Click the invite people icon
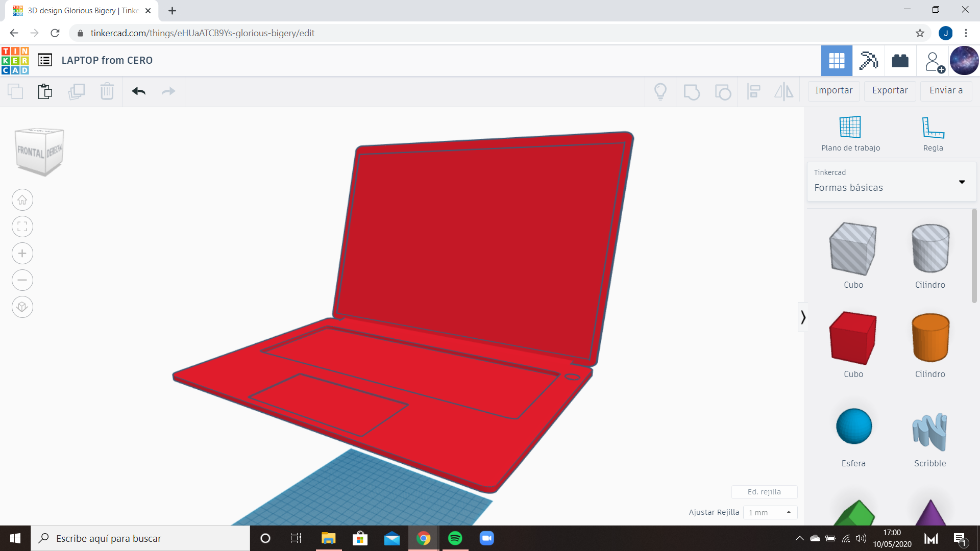980x551 pixels. (x=934, y=62)
